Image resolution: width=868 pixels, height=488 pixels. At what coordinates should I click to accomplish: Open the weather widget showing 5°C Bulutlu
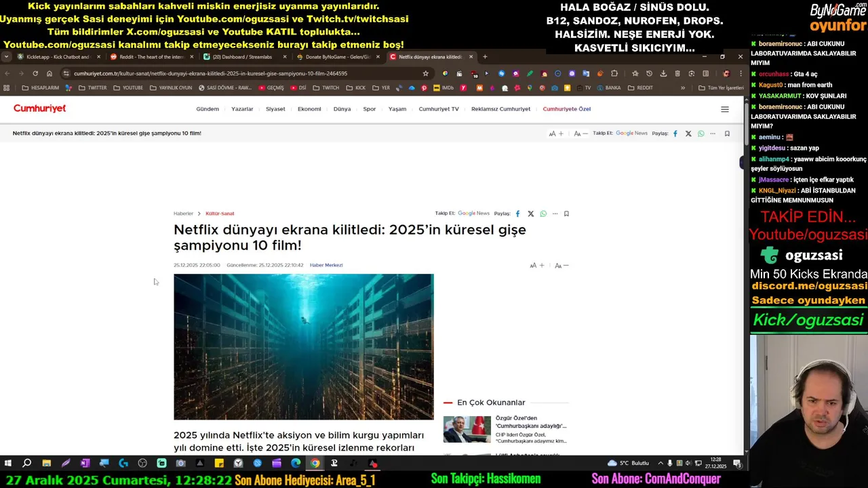tap(629, 464)
